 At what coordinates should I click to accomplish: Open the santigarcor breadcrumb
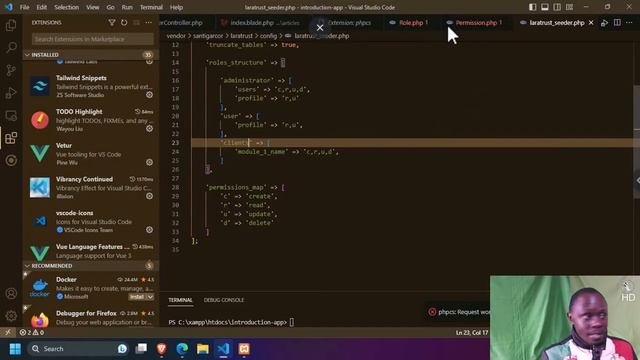(208, 36)
